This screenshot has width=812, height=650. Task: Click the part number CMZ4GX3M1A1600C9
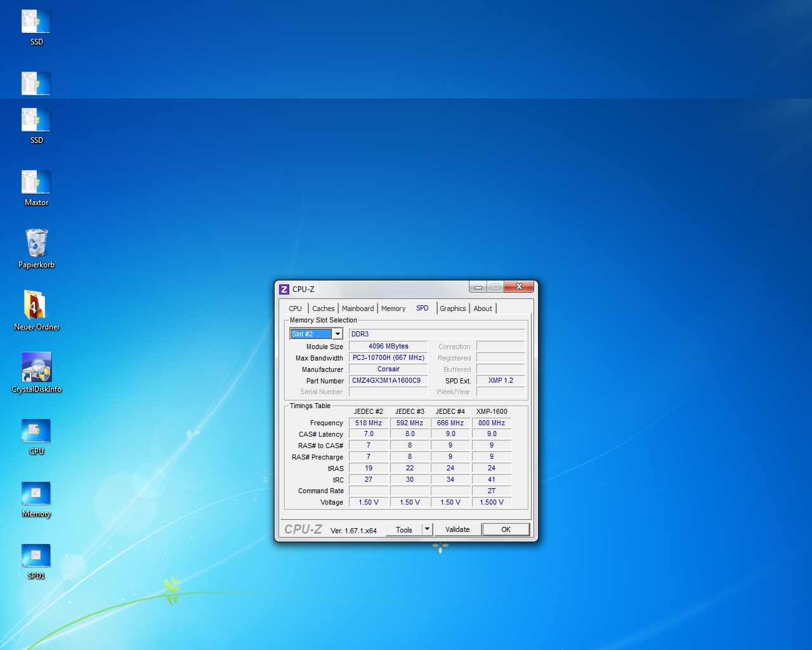tap(388, 381)
